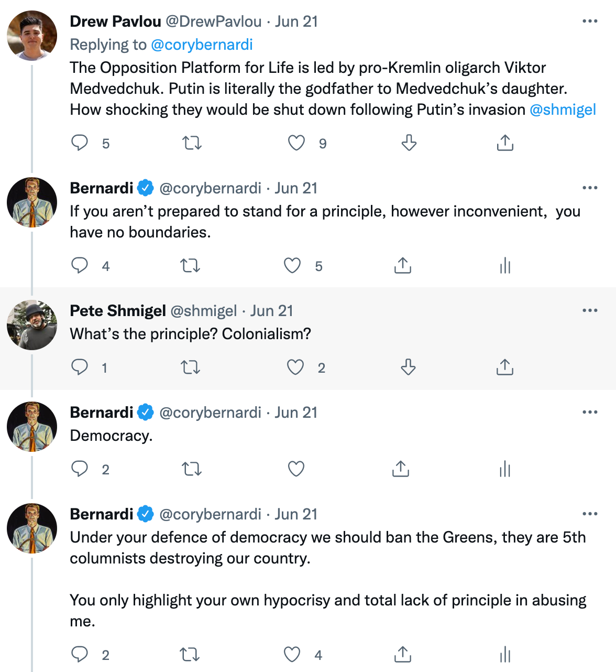This screenshot has height=672, width=616.
Task: Open more options on Drew Pavlou's tweet
Action: (x=590, y=21)
